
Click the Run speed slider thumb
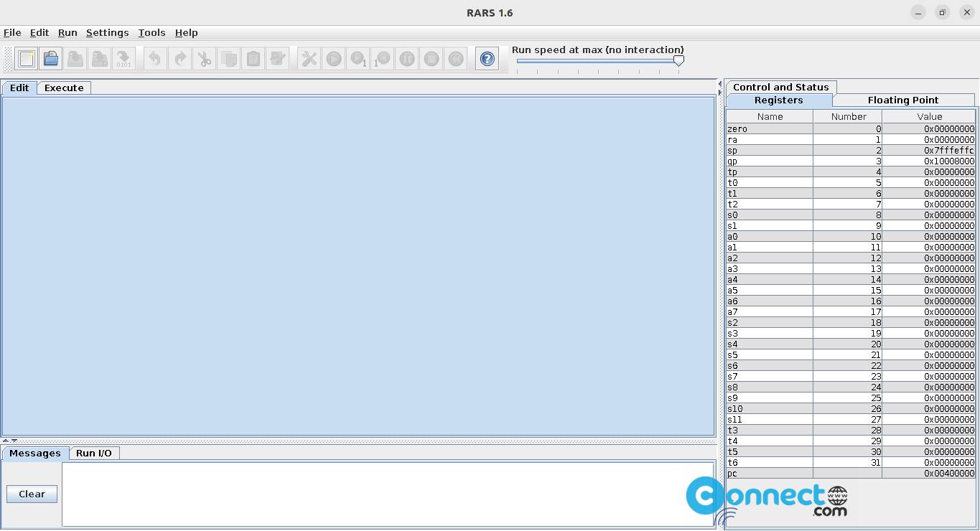678,61
